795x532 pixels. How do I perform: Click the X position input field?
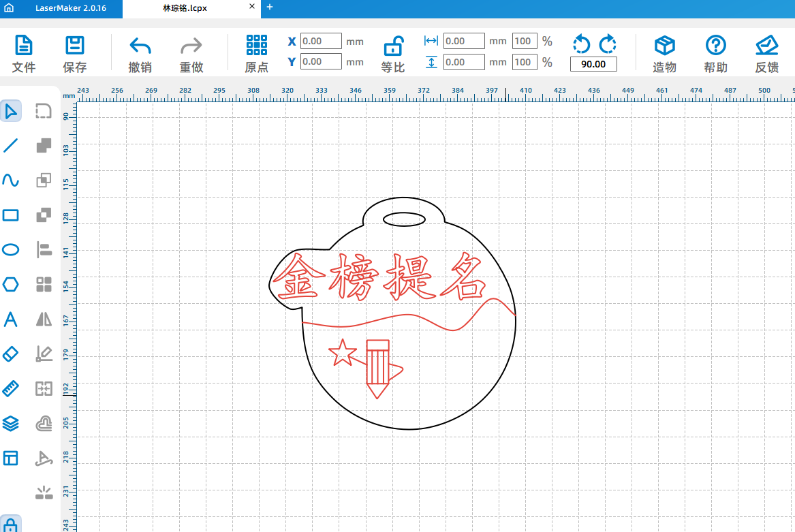(x=320, y=41)
